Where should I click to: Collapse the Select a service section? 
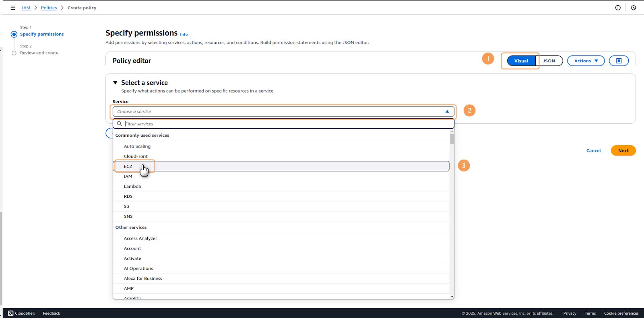click(115, 83)
